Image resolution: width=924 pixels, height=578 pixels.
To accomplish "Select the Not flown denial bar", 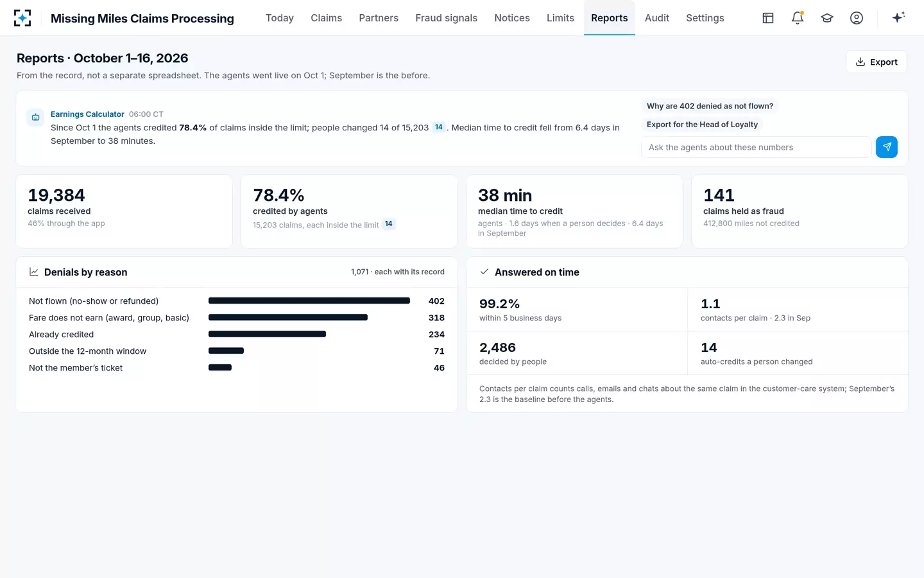I will [309, 301].
